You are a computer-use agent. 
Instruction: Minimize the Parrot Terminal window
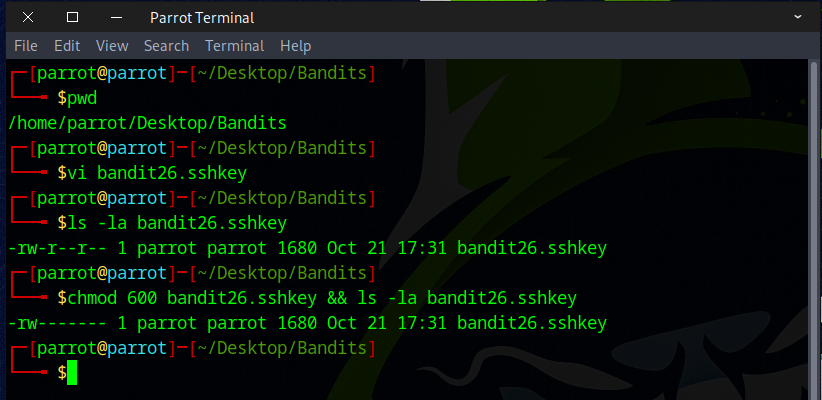tap(118, 17)
